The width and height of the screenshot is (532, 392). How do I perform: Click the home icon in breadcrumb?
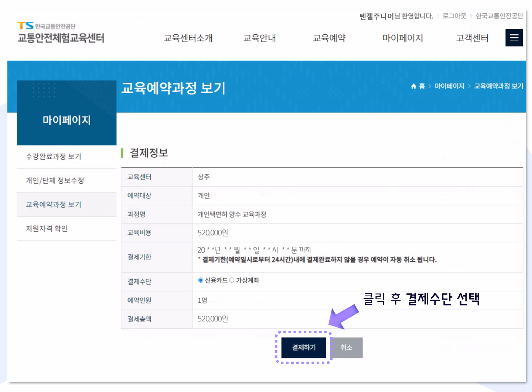413,86
